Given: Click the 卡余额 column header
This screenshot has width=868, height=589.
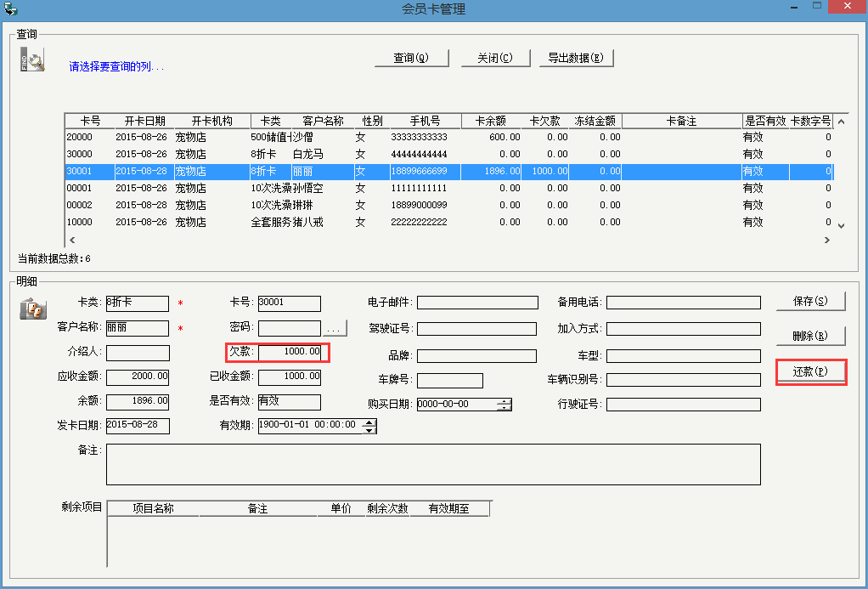Looking at the screenshot, I should pyautogui.click(x=491, y=121).
